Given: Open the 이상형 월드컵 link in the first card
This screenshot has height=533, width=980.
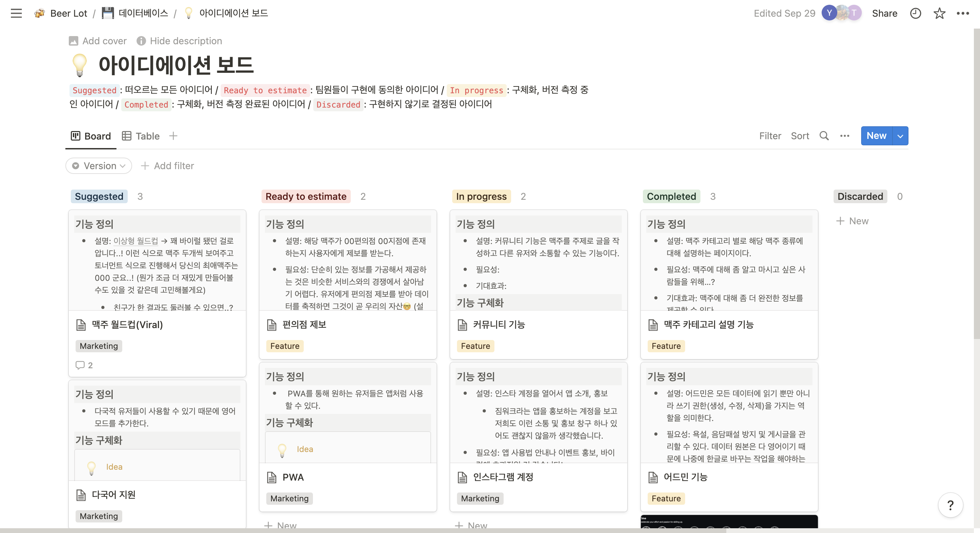Looking at the screenshot, I should click(136, 241).
